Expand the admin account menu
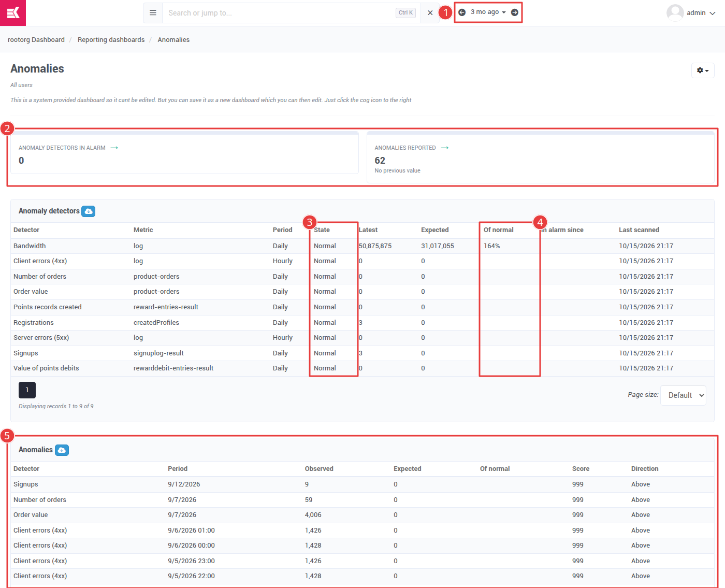This screenshot has width=725, height=588. point(701,13)
